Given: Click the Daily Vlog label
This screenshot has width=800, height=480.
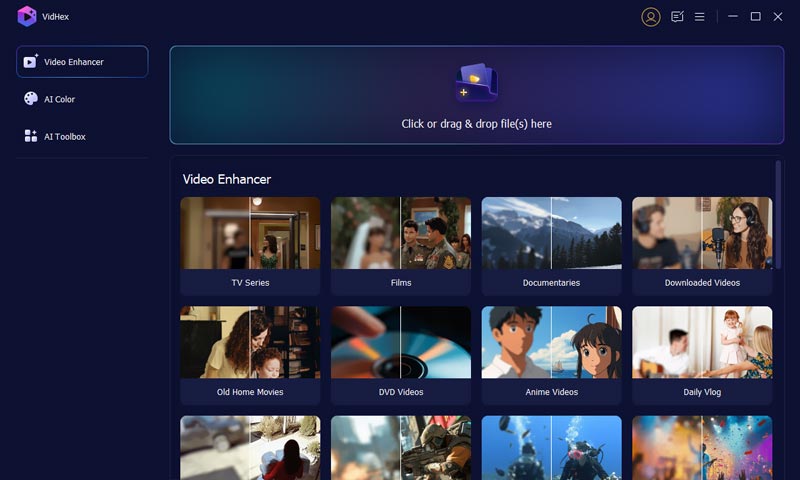Looking at the screenshot, I should [x=702, y=392].
